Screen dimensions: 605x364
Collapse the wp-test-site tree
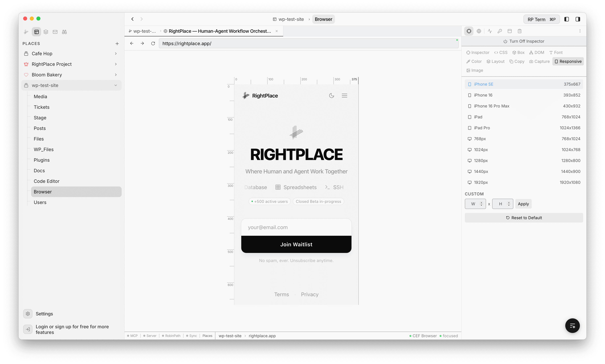(116, 85)
